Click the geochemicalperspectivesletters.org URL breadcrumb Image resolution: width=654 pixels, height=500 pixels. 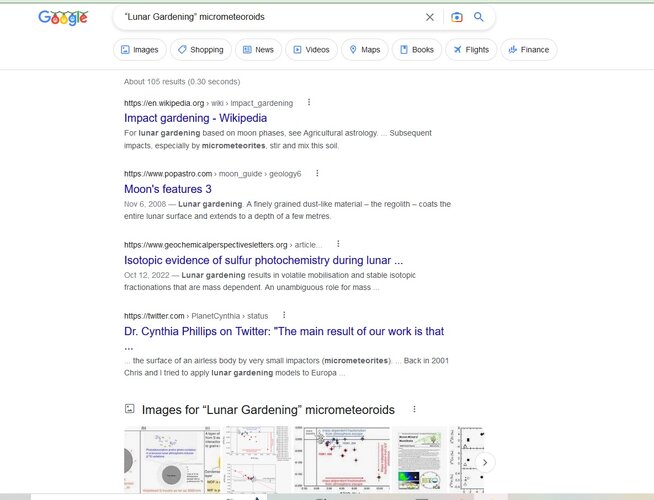tap(223, 245)
